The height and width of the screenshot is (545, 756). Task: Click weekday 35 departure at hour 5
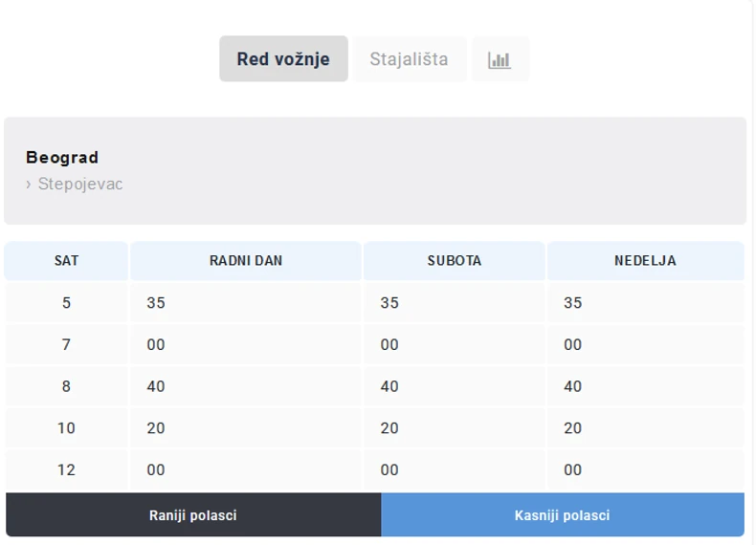(156, 303)
